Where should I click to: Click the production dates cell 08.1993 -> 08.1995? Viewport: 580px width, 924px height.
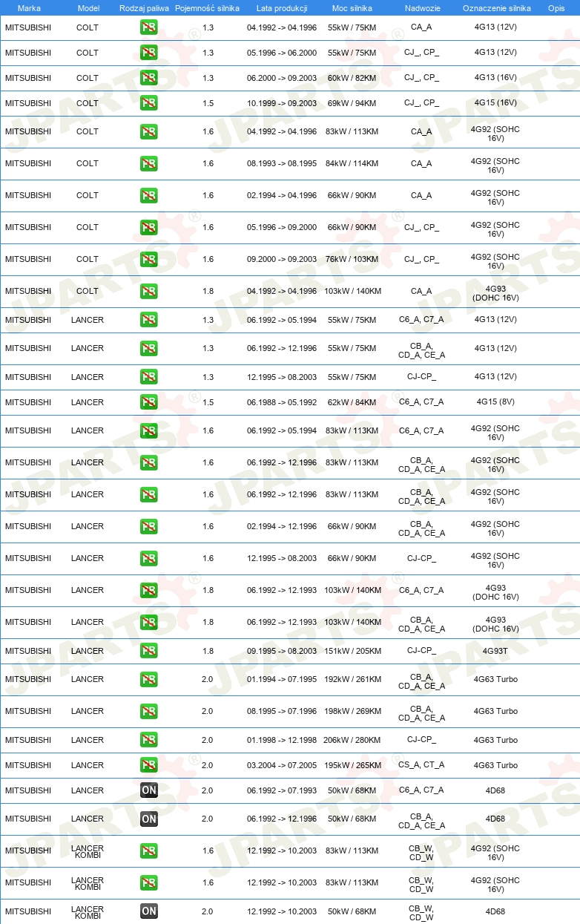(x=282, y=163)
